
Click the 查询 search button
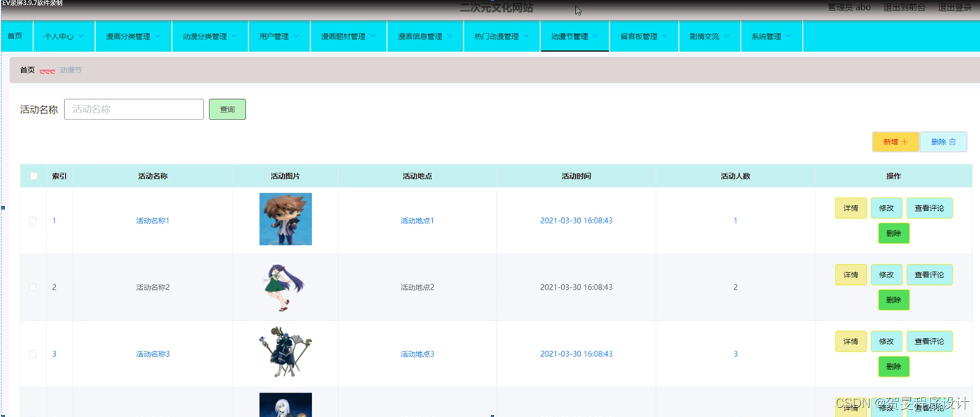227,110
